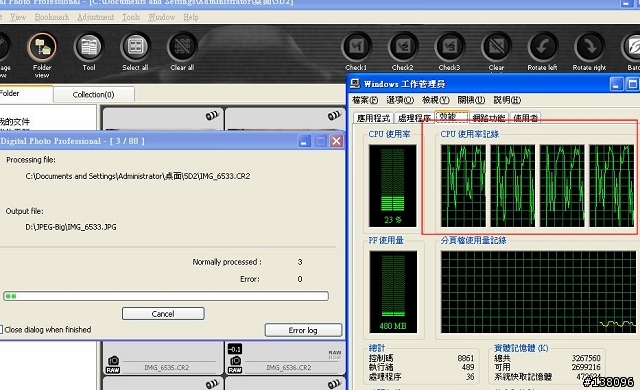Click the Normally processed count
The height and width of the screenshot is (390, 640).
300,262
